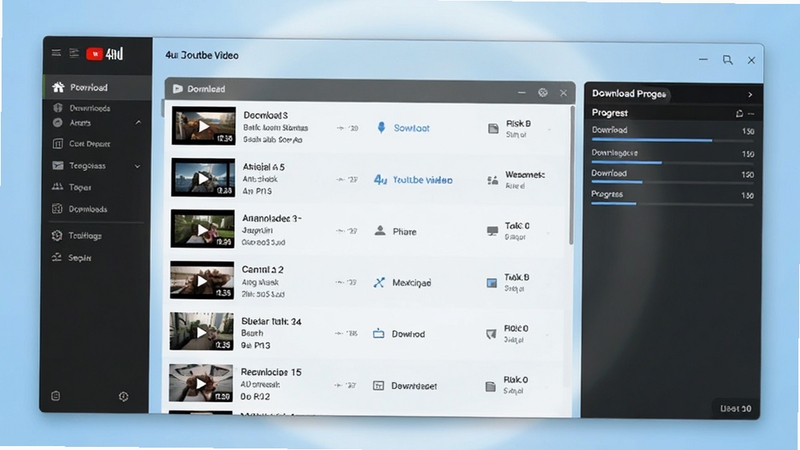Minimize the inner Download panel
800x450 pixels.
pos(521,92)
